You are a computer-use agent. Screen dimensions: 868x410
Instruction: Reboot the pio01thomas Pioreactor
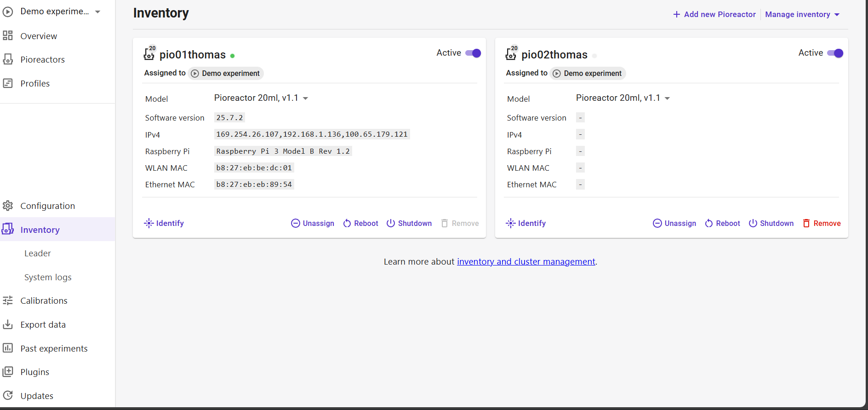360,223
